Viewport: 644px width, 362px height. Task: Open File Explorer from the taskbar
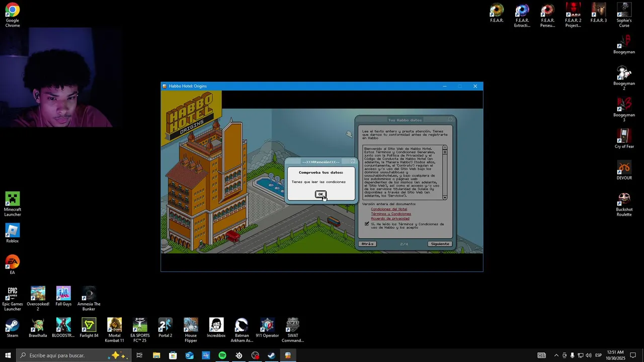[156, 355]
